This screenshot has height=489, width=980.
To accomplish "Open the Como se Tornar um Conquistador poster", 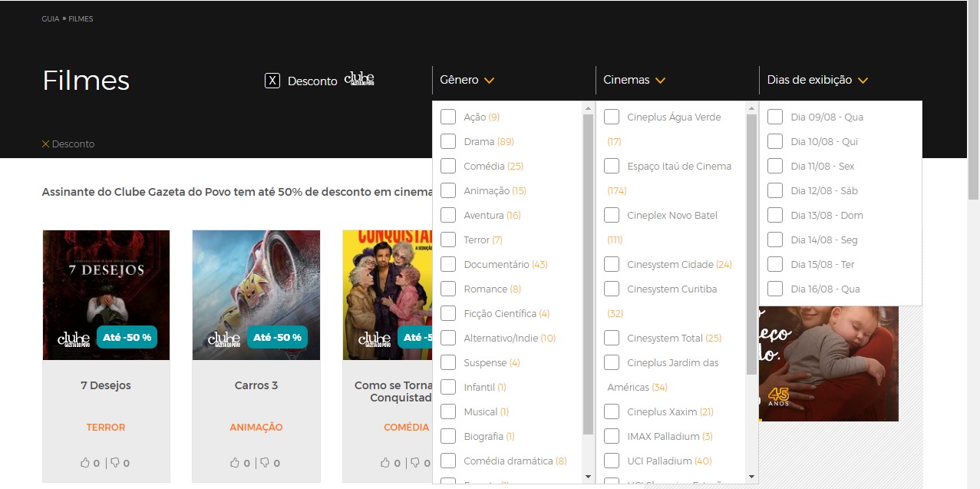I will click(x=388, y=295).
